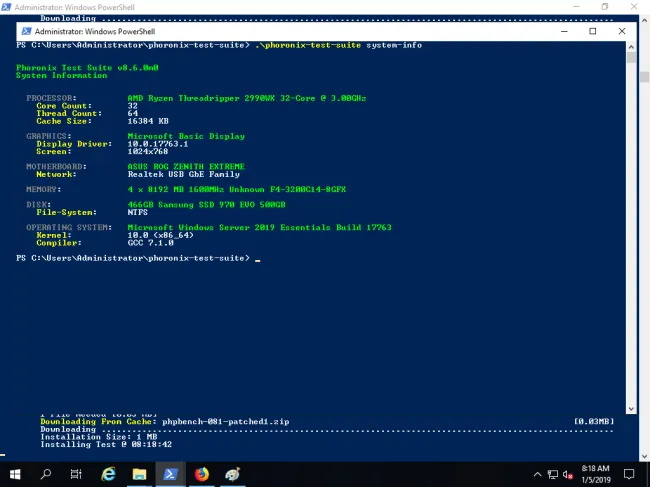The width and height of the screenshot is (650, 487).
Task: Restore down the background PowerShell window
Action: click(x=605, y=7)
